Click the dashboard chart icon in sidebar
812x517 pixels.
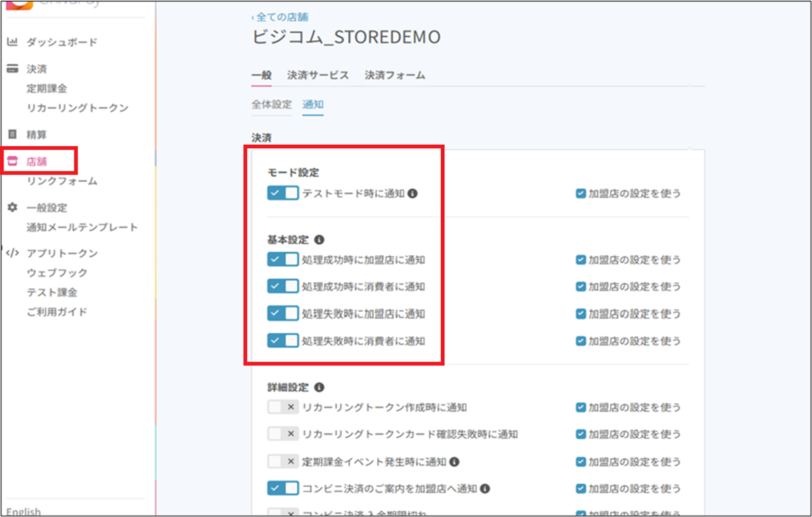pos(12,42)
